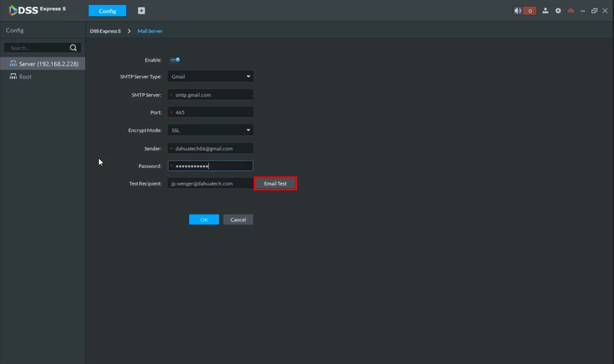Click the Password field
The width and height of the screenshot is (614, 364).
pyautogui.click(x=210, y=166)
